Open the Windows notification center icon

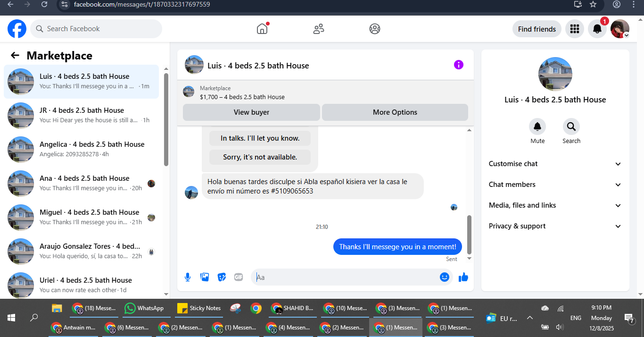tap(628, 318)
